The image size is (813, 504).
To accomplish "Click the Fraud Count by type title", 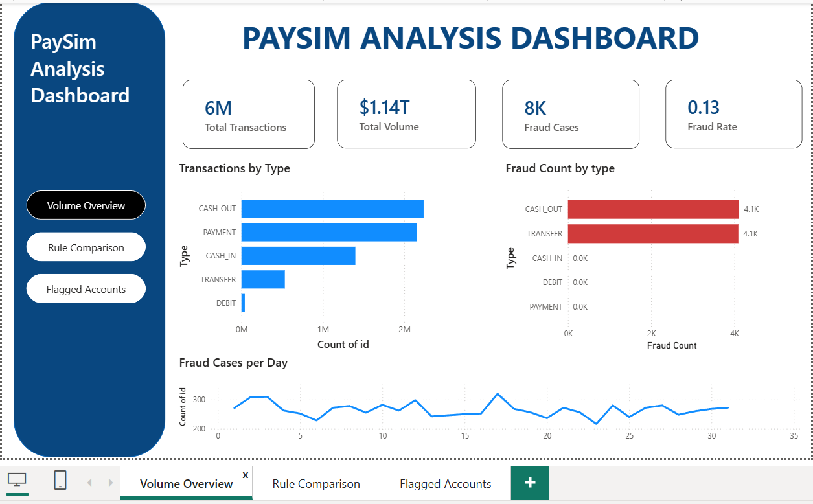I will [x=560, y=168].
